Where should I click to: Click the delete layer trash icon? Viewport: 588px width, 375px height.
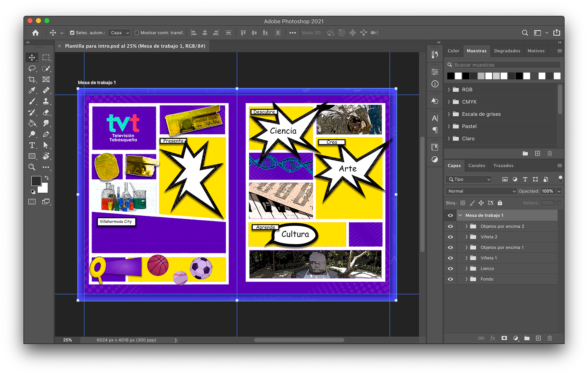[550, 338]
